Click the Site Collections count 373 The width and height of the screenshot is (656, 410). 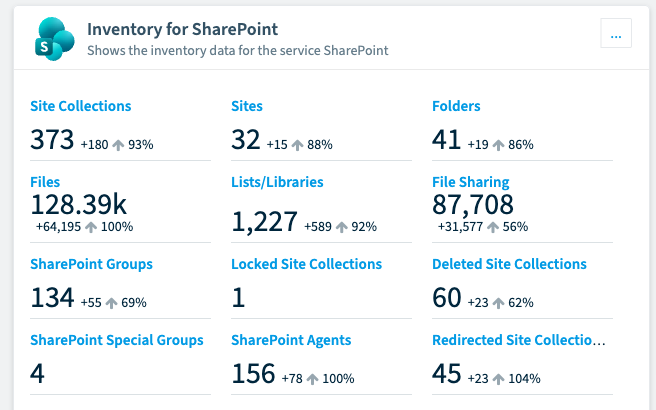[52, 139]
